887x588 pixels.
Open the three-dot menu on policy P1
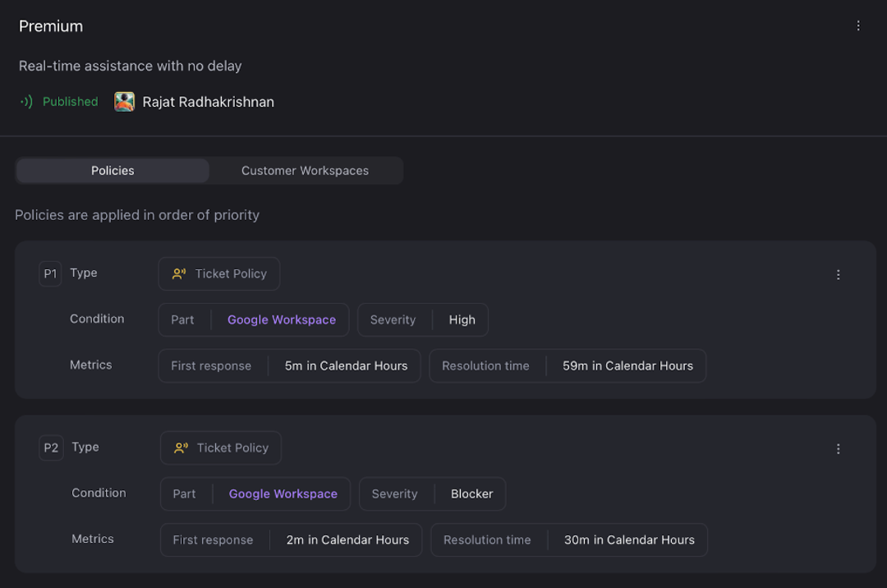839,274
